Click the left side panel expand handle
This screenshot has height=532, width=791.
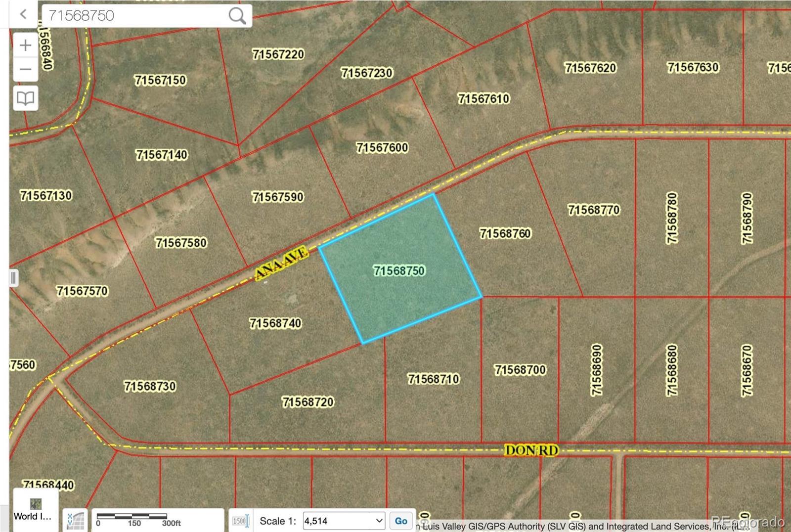[x=13, y=278]
